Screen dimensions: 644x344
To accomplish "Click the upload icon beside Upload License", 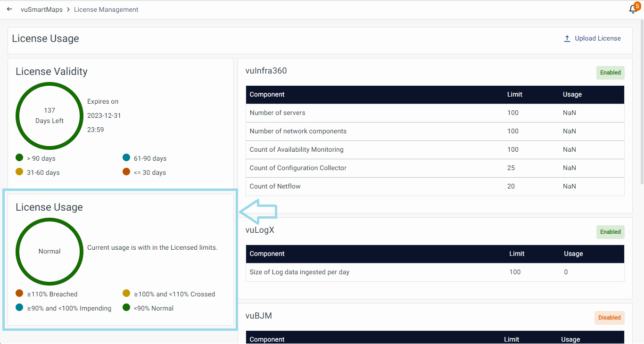I will click(567, 39).
